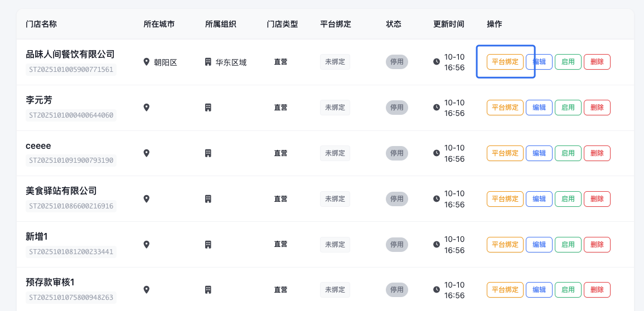Open 平台绑定 for 新增1 store
The image size is (644, 311).
(x=505, y=245)
